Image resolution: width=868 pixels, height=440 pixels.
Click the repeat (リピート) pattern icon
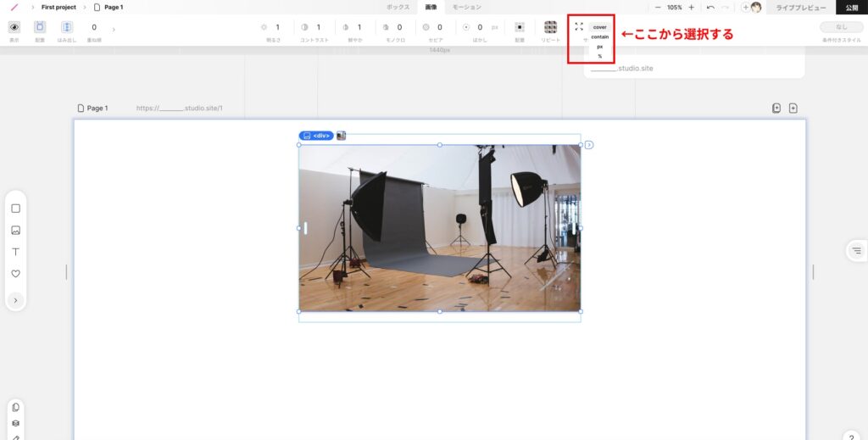pyautogui.click(x=551, y=27)
